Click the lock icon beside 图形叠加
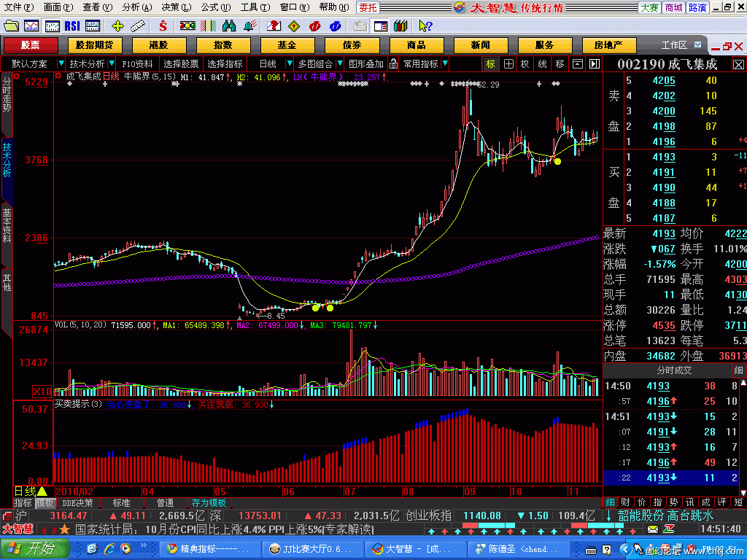 click(393, 64)
